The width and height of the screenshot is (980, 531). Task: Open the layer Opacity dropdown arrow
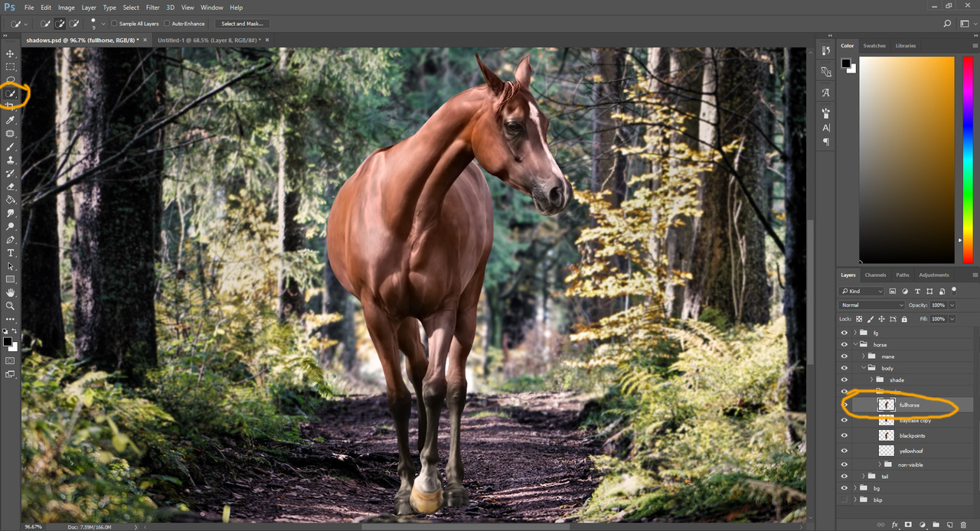[x=952, y=305]
